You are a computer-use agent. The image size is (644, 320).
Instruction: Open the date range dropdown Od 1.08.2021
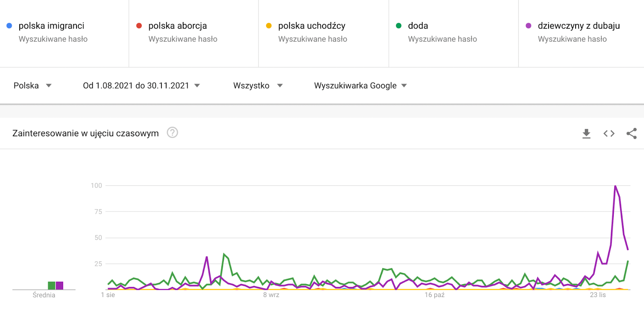pyautogui.click(x=141, y=86)
